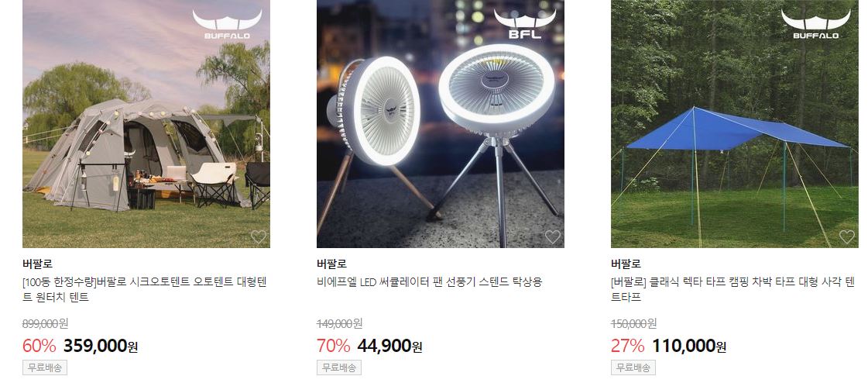868x383 pixels.
Task: Click the heart icon on the tent photo
Action: (259, 236)
